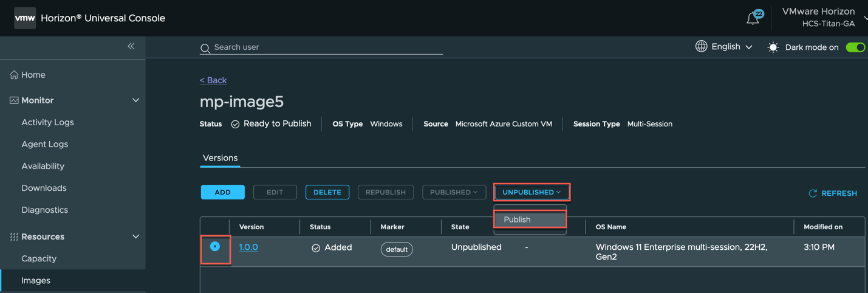Turn off the Dark mode switch
The width and height of the screenshot is (868, 293).
pyautogui.click(x=855, y=47)
